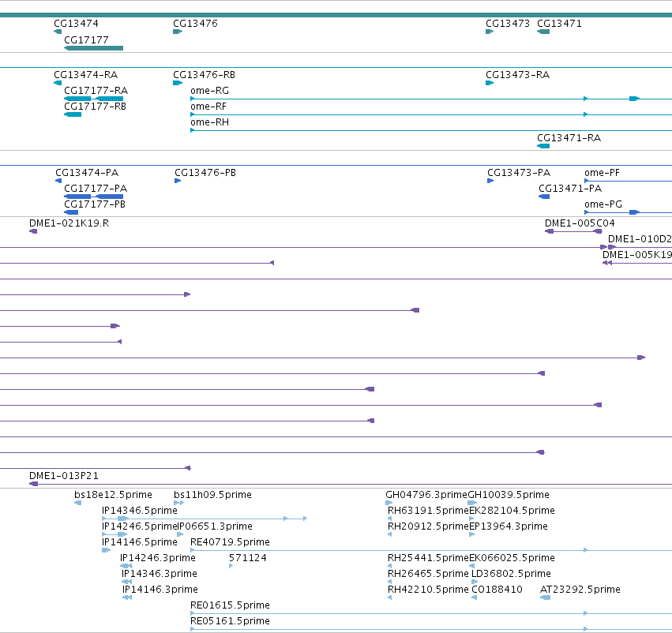Select the CG17177-RB transcript label
This screenshot has width=672, height=633.
[95, 107]
